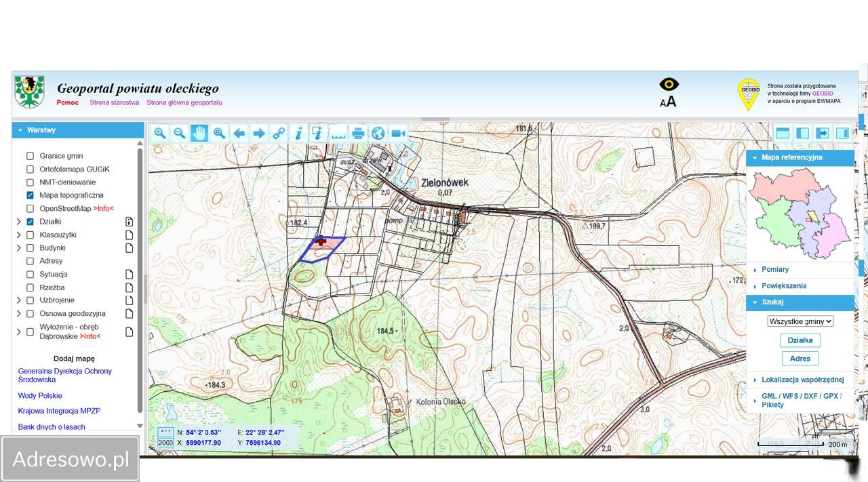
Task: Open the Pomoc link in header
Action: [68, 103]
